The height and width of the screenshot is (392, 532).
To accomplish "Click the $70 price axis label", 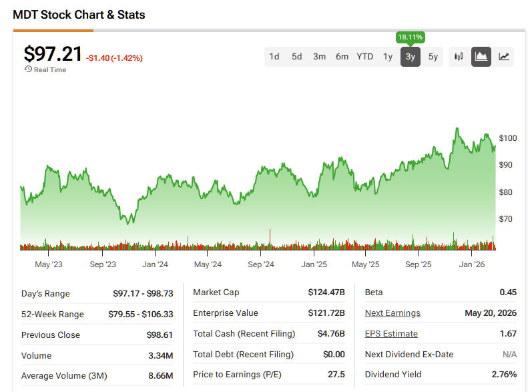I will (x=505, y=219).
